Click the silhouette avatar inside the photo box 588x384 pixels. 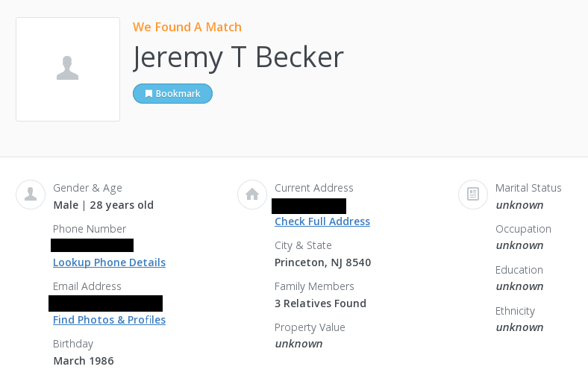[x=67, y=68]
